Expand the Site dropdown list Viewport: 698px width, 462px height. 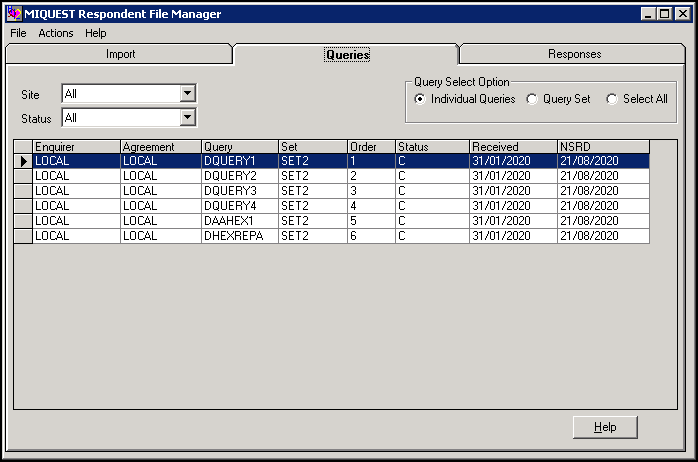(x=187, y=94)
